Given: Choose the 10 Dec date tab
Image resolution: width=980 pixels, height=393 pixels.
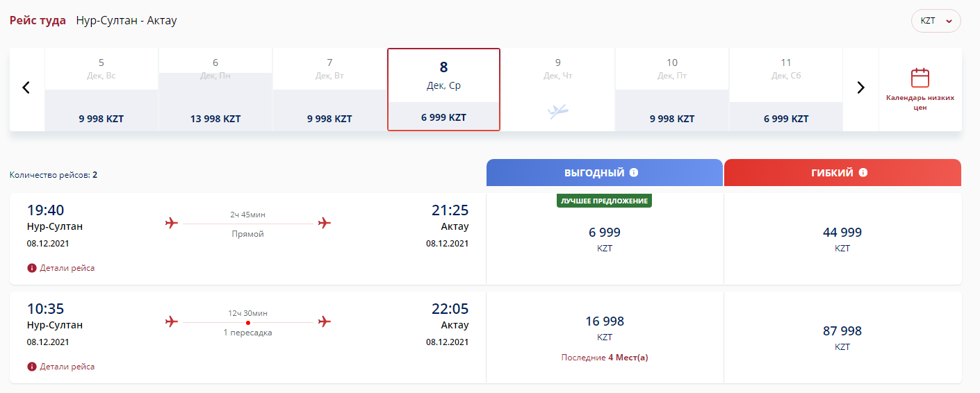Looking at the screenshot, I should tap(672, 89).
